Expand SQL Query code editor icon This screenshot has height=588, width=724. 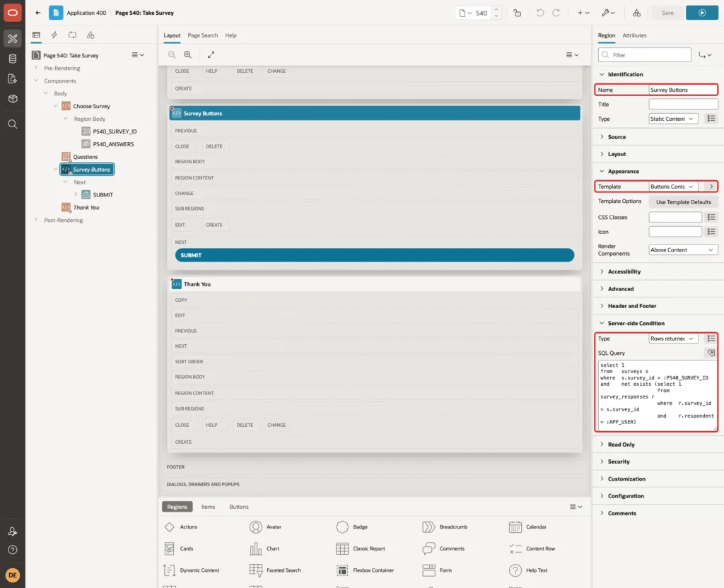711,353
